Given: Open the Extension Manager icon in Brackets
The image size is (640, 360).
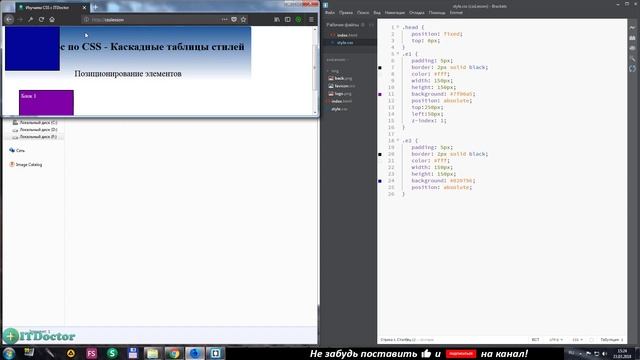Looking at the screenshot, I should pyautogui.click(x=632, y=38).
